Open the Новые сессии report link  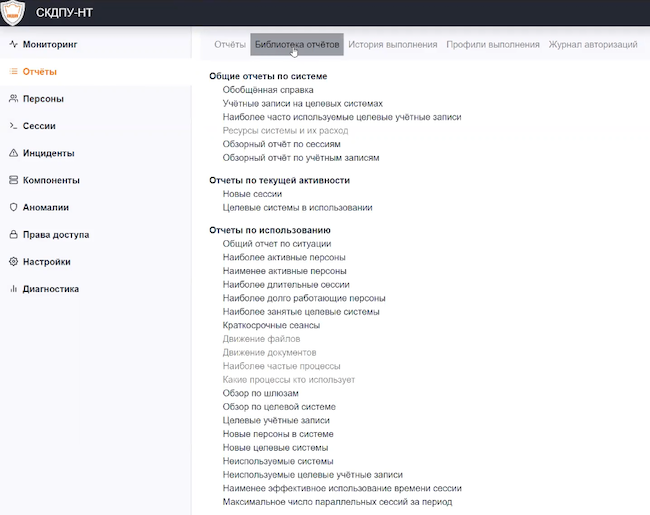(x=252, y=193)
